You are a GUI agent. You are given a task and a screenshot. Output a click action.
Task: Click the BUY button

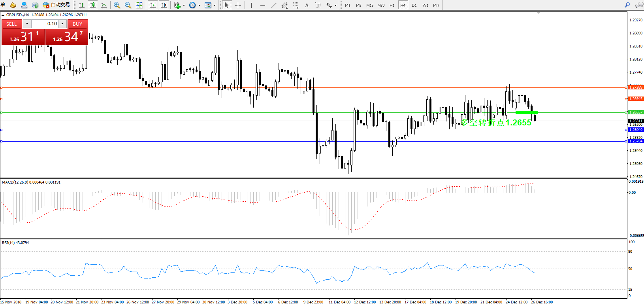(x=77, y=24)
